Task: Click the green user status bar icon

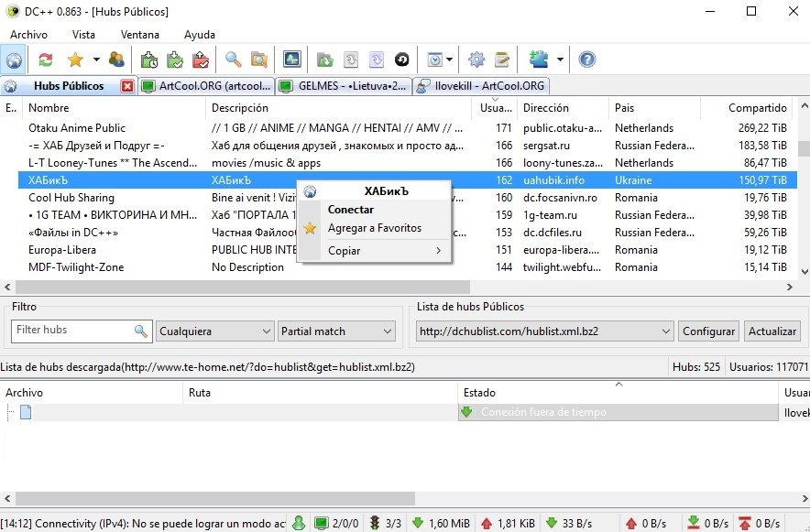Action: [299, 523]
